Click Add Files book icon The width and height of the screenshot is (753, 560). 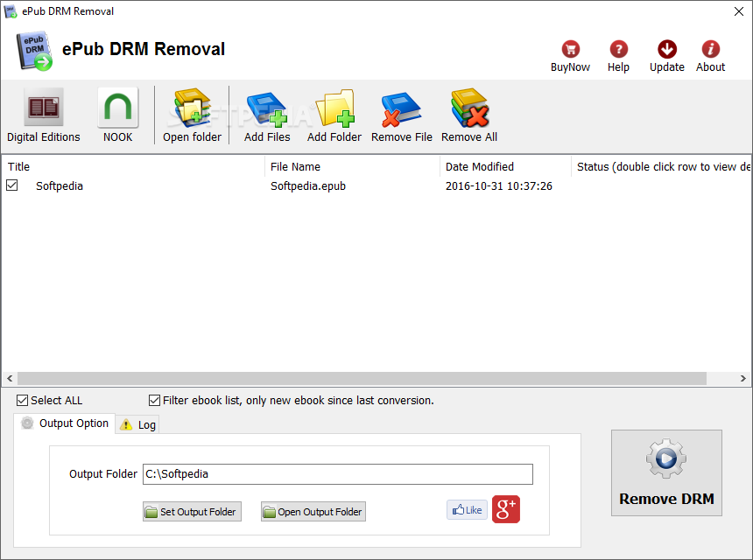[x=267, y=109]
